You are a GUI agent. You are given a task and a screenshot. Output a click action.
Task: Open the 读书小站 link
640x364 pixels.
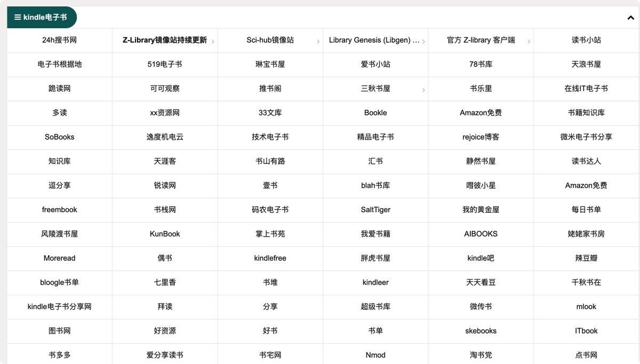coord(586,40)
